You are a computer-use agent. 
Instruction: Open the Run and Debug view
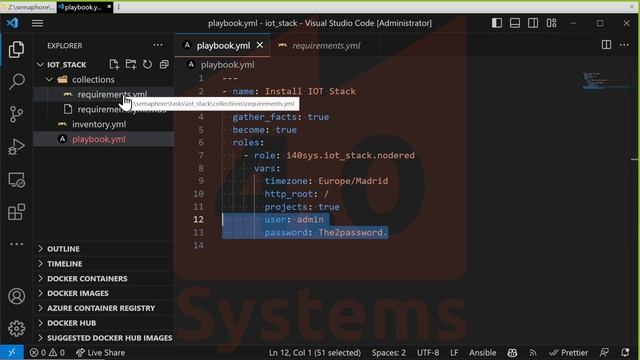point(16,147)
